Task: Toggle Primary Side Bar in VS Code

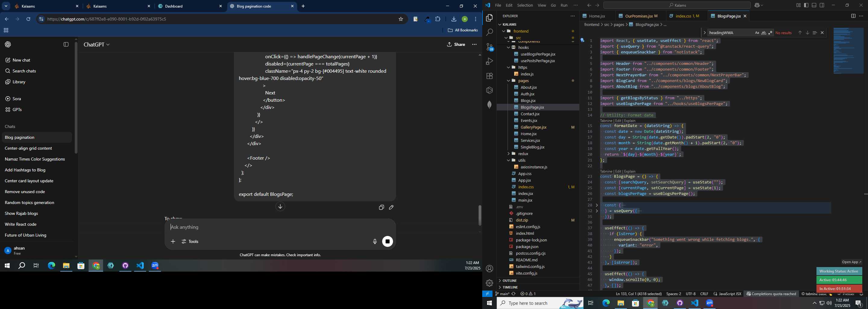Action: (806, 5)
